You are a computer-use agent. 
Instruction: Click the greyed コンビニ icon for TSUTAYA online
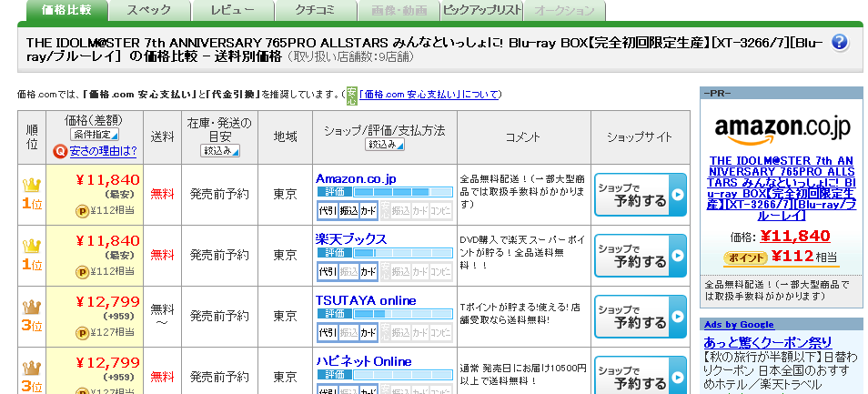[441, 332]
